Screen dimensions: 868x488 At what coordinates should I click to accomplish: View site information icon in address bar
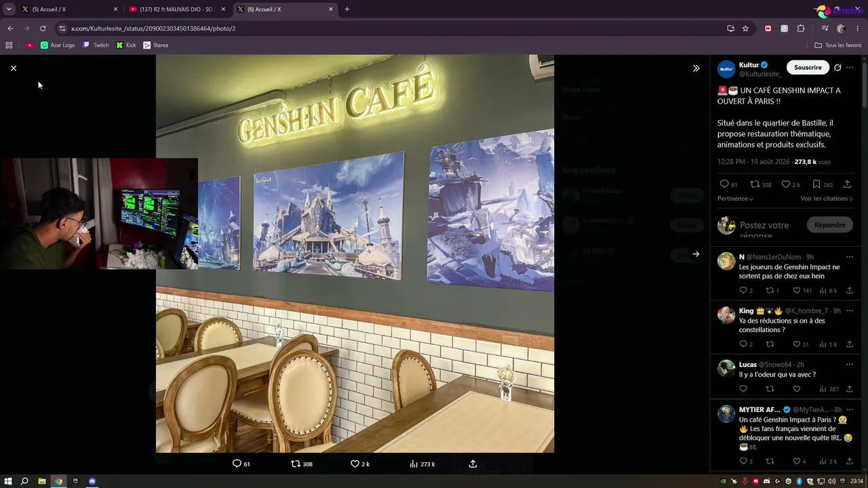tap(62, 28)
